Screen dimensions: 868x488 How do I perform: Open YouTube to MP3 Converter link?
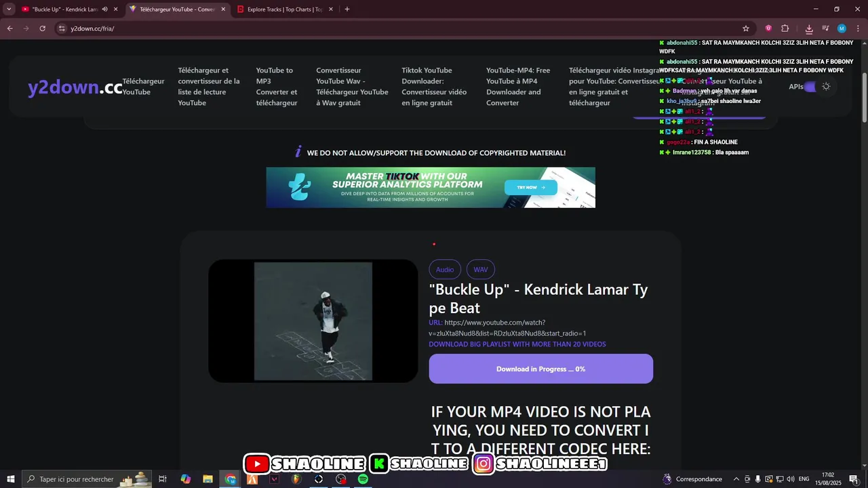pos(277,87)
